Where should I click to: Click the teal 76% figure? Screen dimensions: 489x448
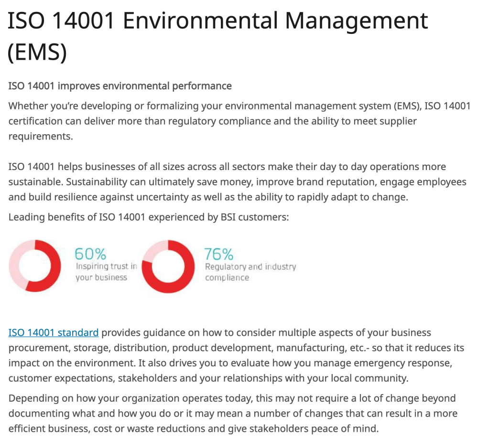(219, 253)
